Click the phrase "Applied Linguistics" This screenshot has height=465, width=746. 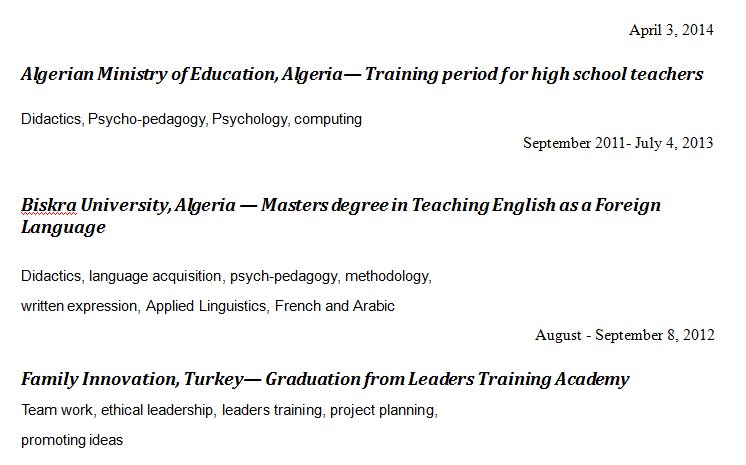[x=206, y=306]
